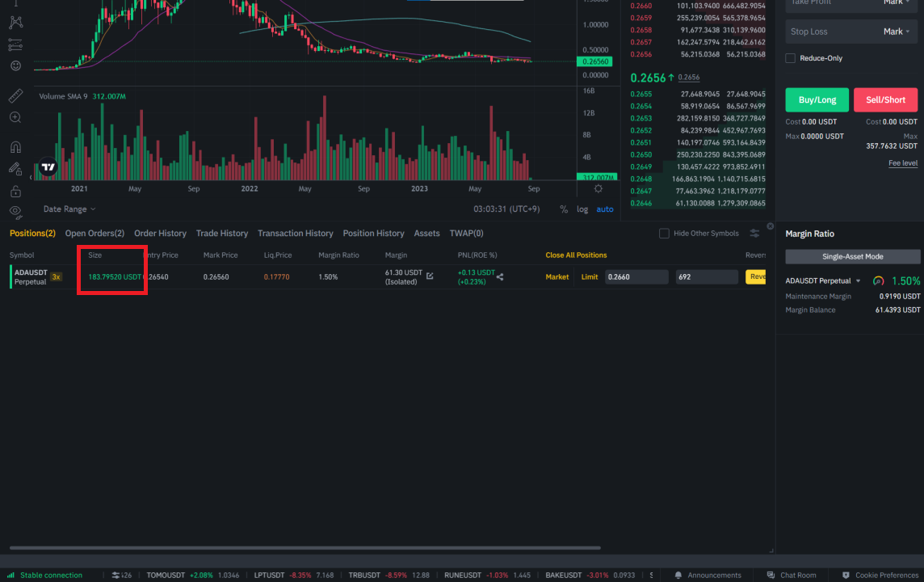Click the positions panel horizontal scrollbar

coord(304,548)
